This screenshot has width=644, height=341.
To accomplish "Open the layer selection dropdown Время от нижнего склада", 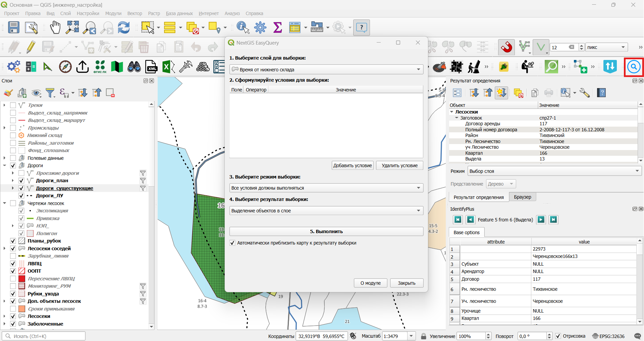I will (326, 69).
